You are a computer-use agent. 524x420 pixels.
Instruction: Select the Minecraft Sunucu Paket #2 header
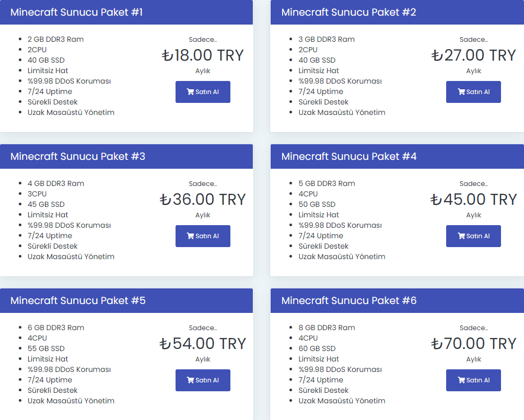[x=398, y=13]
